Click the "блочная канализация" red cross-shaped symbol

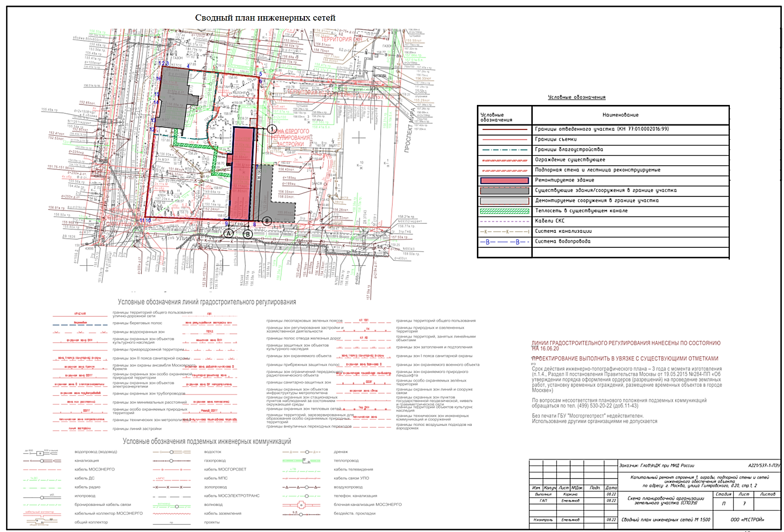coord(302,506)
